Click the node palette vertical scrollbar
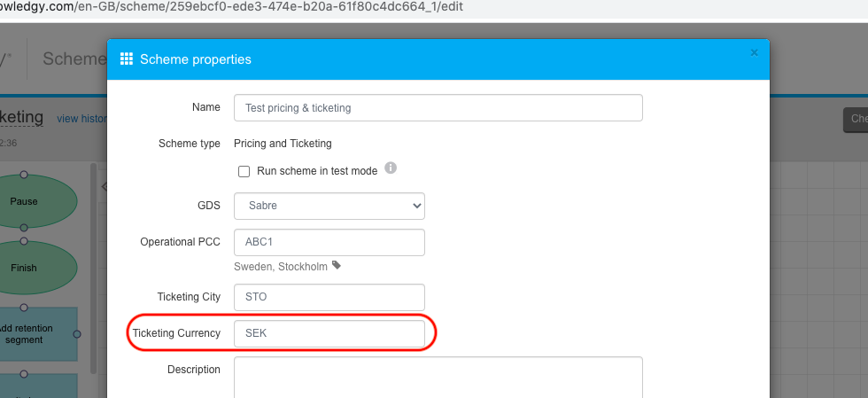The height and width of the screenshot is (398, 868). coord(92,266)
